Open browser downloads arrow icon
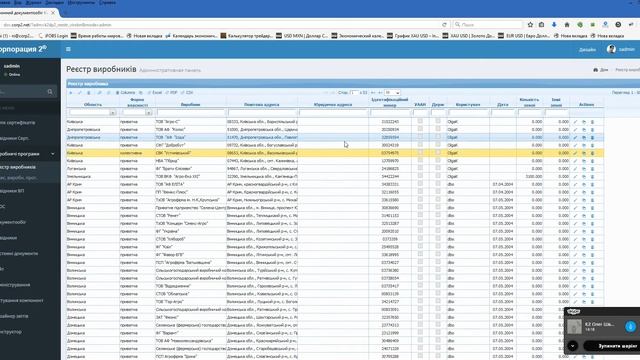640x360 pixels. point(554,25)
